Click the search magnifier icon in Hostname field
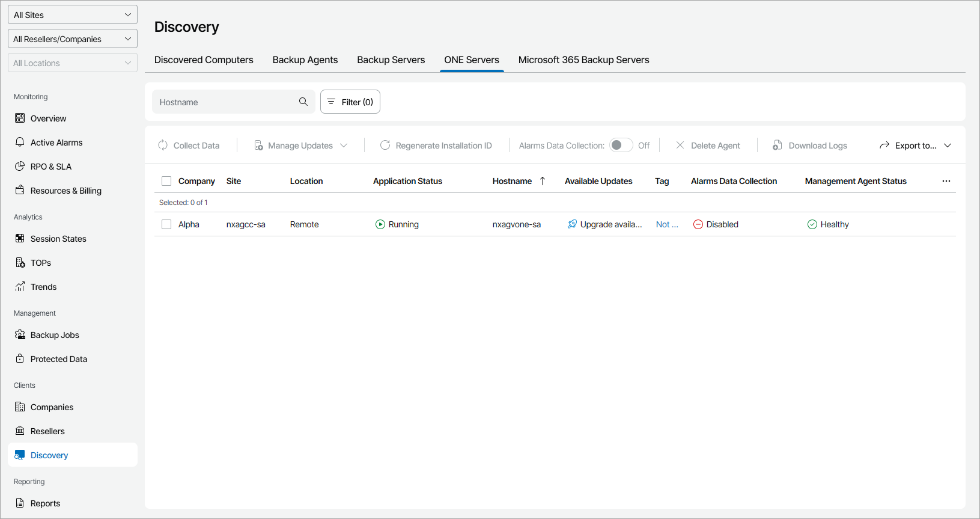Screen dimensions: 980x519 point(303,102)
